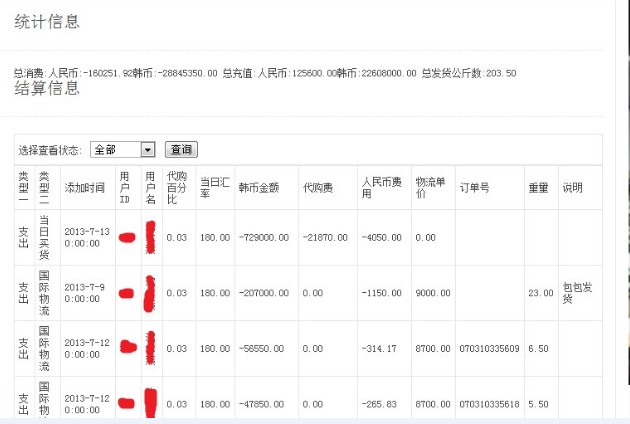Click the 说明 column header

pos(572,187)
